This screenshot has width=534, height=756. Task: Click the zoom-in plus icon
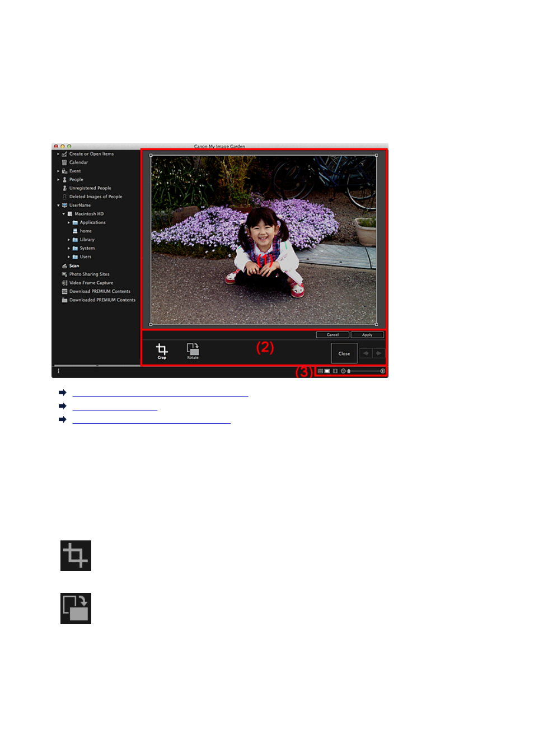[x=383, y=371]
